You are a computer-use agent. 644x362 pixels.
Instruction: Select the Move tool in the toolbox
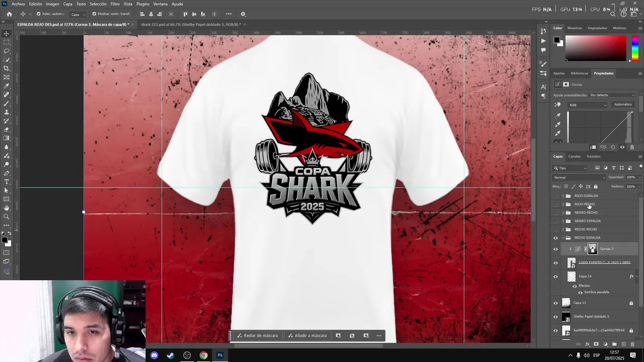tap(7, 34)
